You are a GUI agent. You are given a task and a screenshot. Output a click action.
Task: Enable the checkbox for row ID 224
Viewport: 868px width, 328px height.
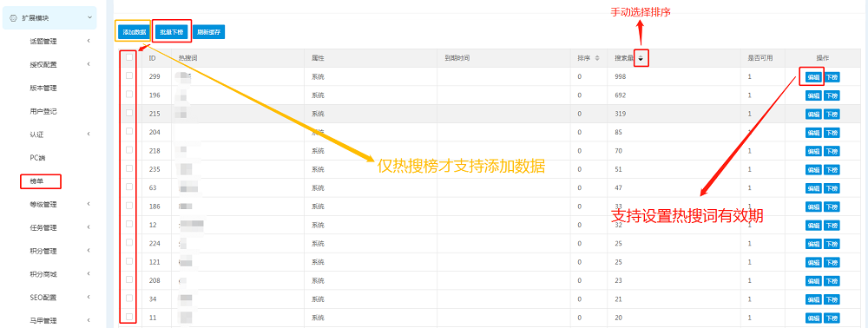coord(129,242)
